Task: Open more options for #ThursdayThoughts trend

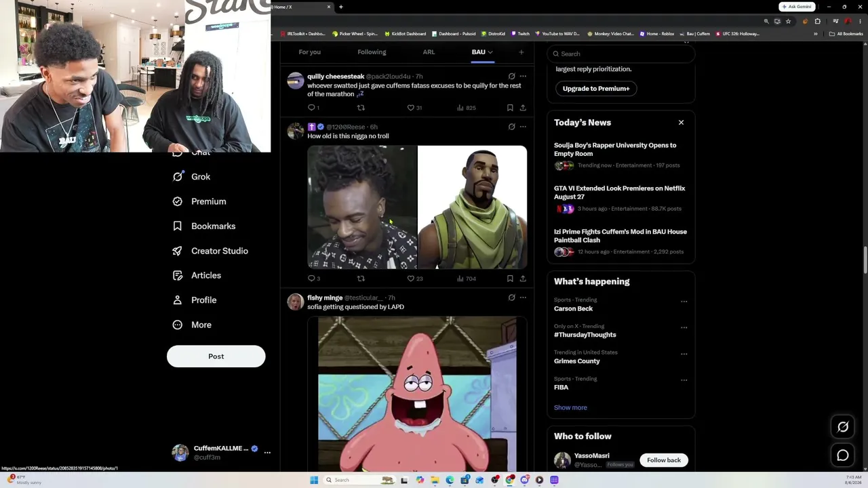Action: 684,327
